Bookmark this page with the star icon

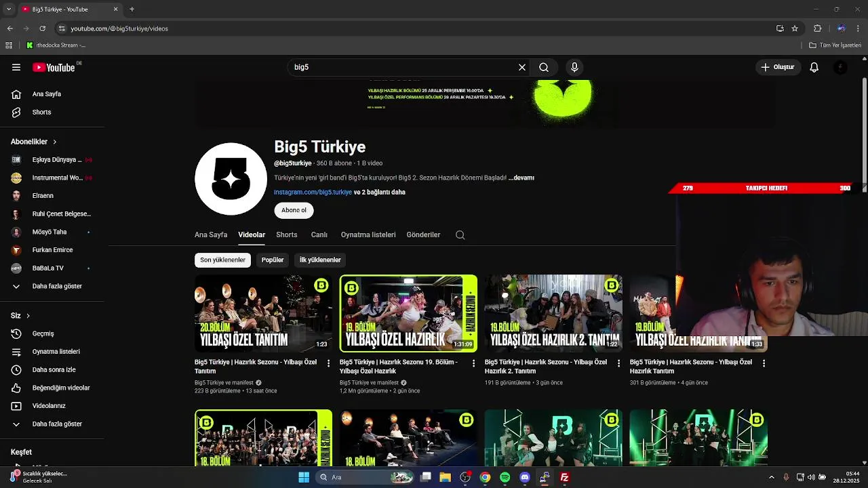click(x=795, y=28)
